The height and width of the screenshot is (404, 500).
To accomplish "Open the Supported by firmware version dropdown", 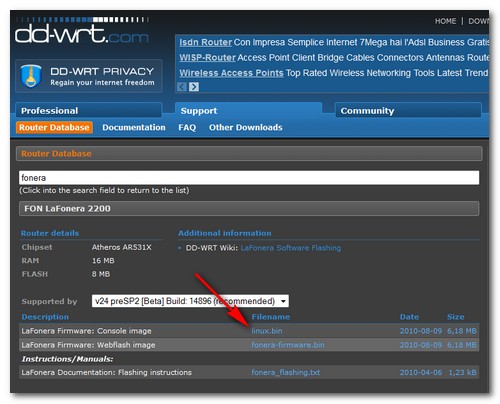I will click(x=190, y=301).
